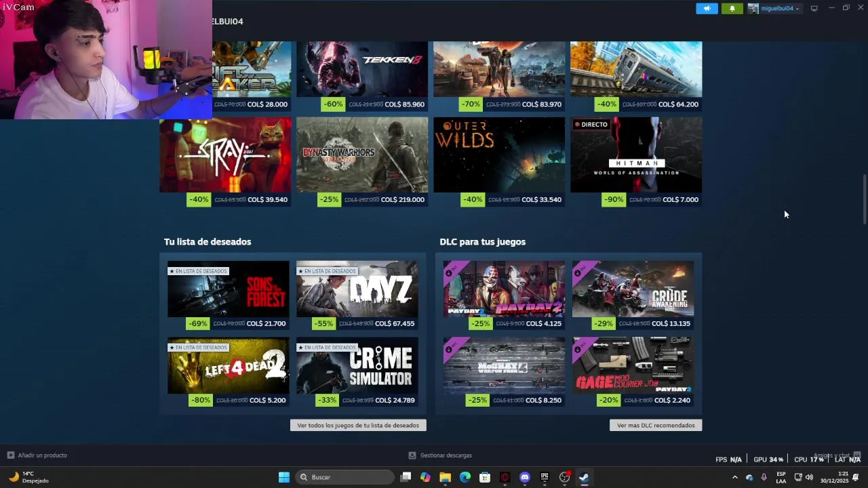Click the DIRECTO live badge on Hitman
868x488 pixels.
591,125
